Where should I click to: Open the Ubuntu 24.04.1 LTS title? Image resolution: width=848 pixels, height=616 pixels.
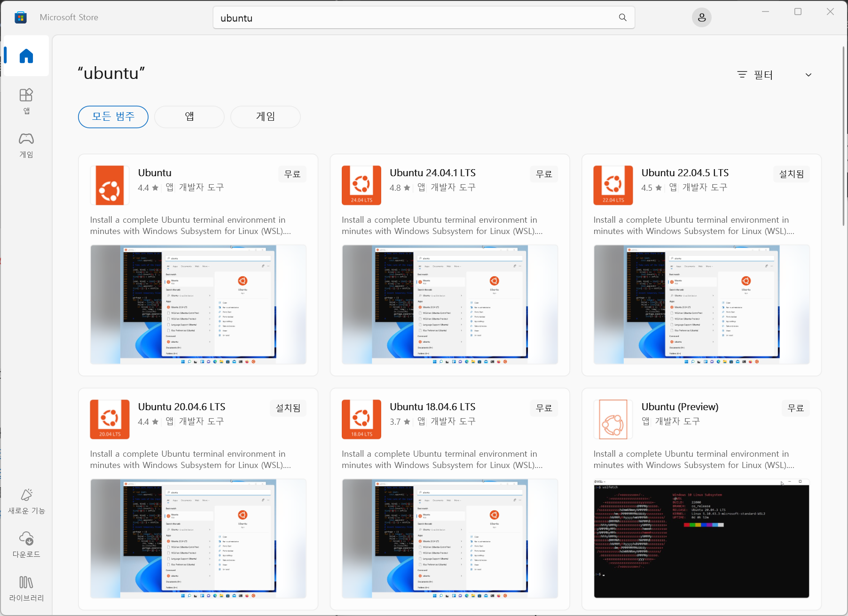(432, 173)
